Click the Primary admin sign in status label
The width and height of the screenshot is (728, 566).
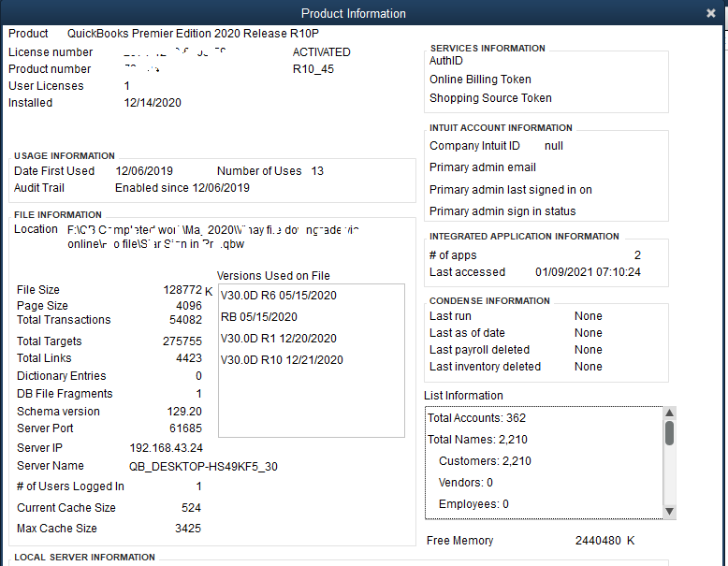pos(502,211)
